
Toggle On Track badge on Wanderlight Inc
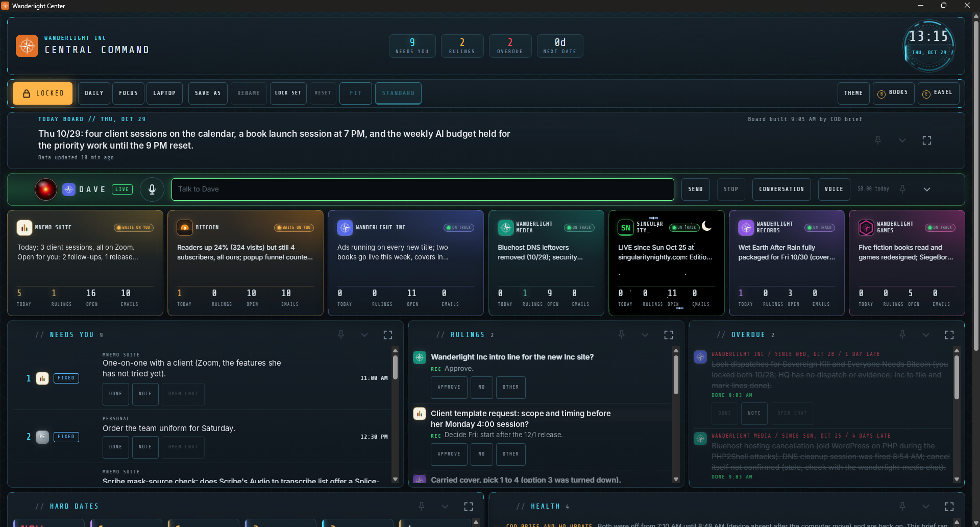pyautogui.click(x=459, y=227)
